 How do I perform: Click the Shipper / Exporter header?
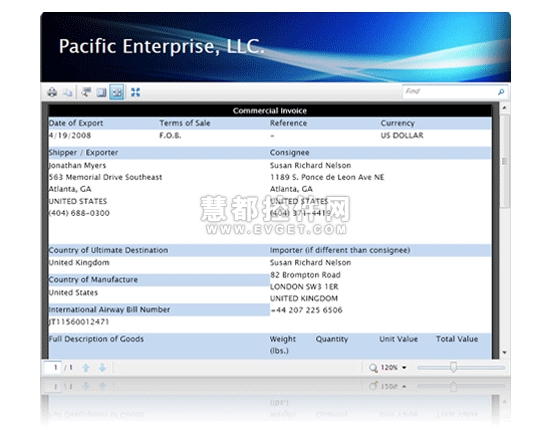pos(83,153)
